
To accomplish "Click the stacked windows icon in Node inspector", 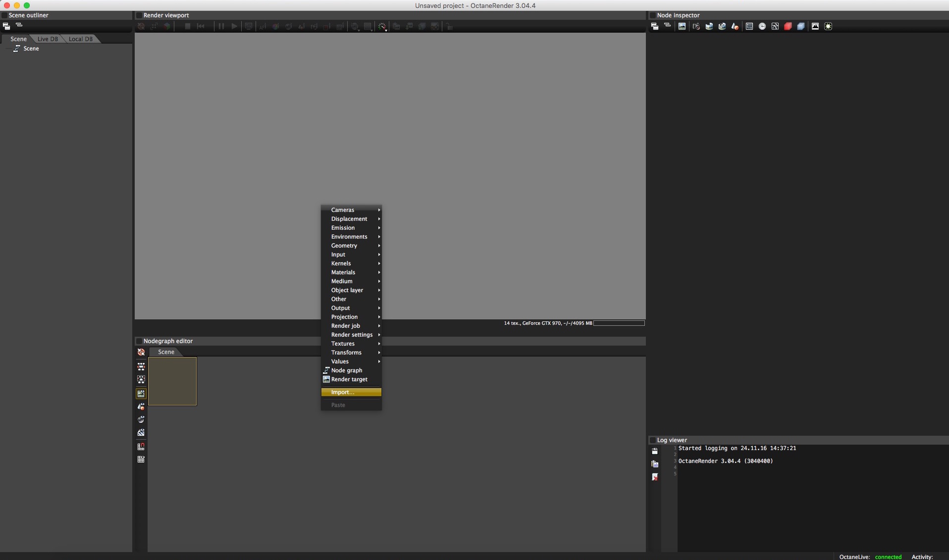I will click(654, 26).
